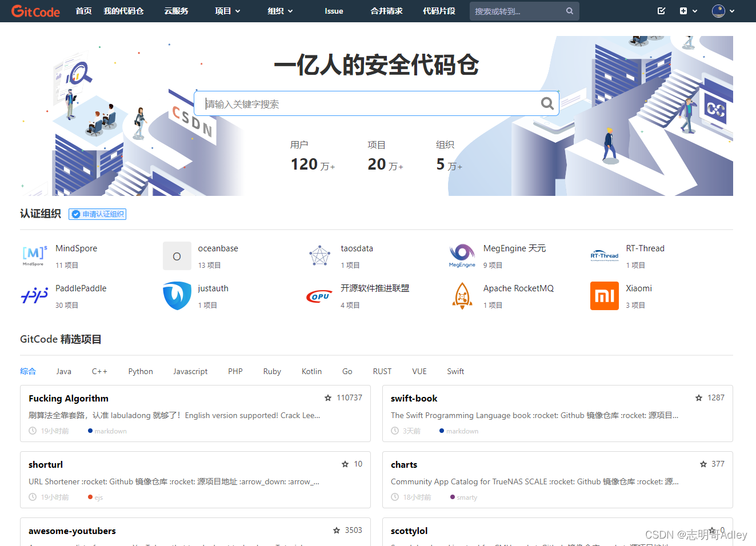Open the oceanbase organization avatar

pos(177,256)
